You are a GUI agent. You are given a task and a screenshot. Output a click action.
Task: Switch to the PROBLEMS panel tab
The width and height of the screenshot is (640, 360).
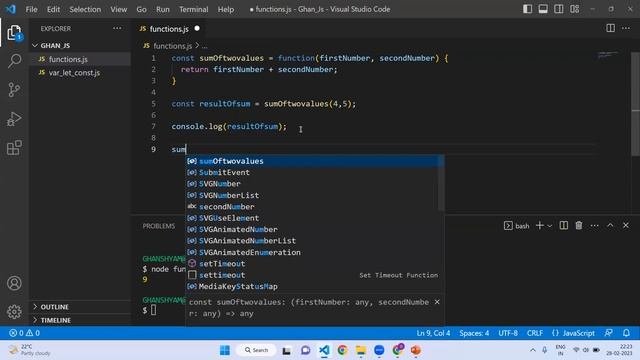(159, 226)
